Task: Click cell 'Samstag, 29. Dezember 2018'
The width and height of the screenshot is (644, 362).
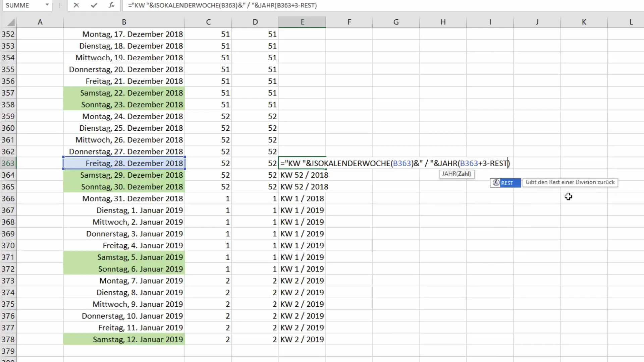Action: pos(124,175)
